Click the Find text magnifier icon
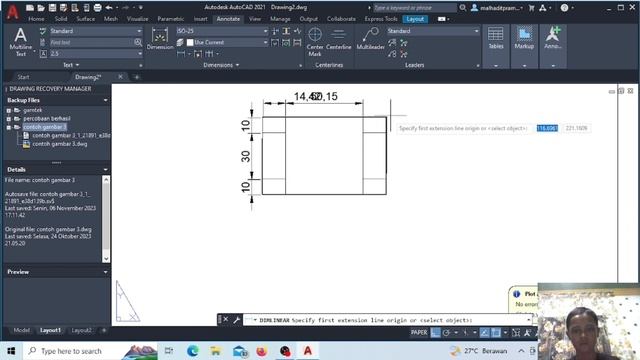Viewport: 640px width, 360px height. 138,42
